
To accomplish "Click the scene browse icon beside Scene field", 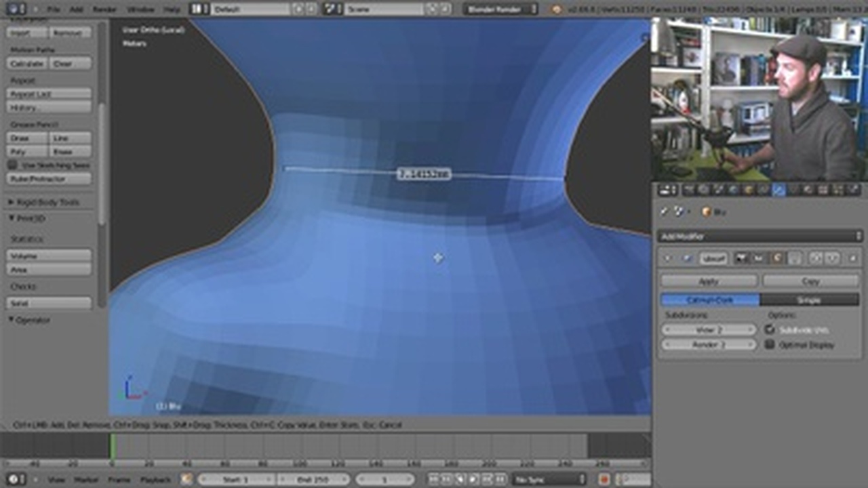I will [x=332, y=9].
